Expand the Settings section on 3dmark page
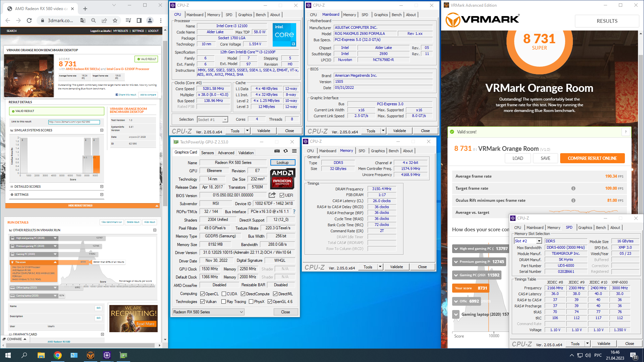 [102, 195]
